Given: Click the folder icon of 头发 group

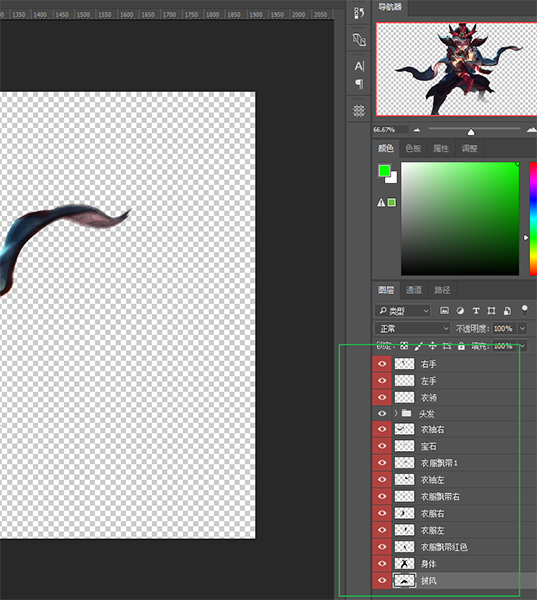Looking at the screenshot, I should coord(406,413).
